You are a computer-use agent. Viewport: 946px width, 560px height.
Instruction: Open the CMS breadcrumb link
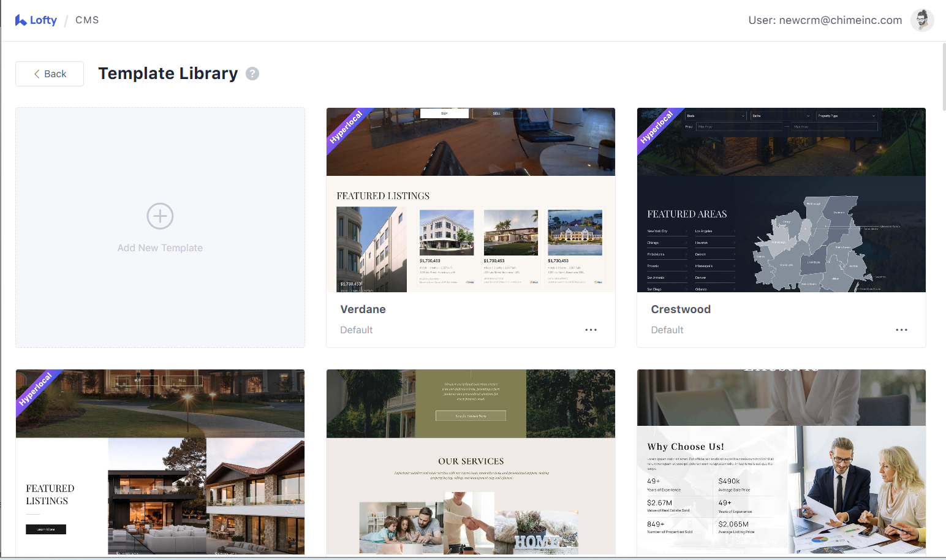(87, 20)
